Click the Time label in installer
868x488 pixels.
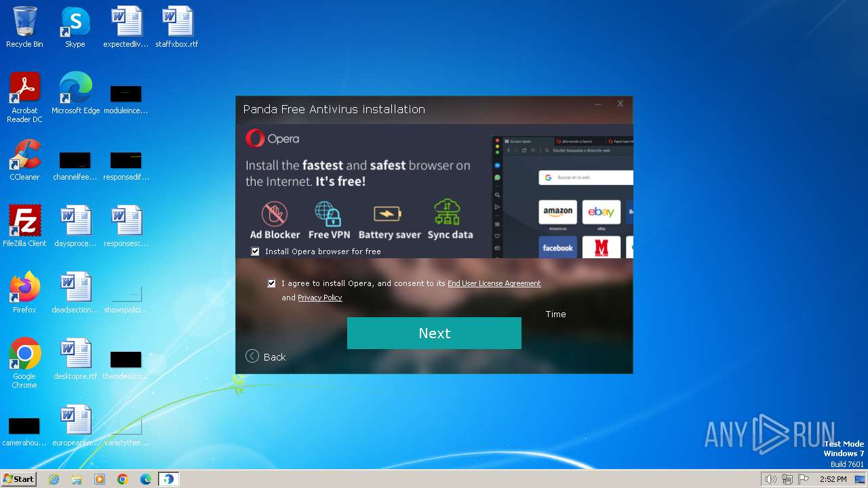[555, 314]
